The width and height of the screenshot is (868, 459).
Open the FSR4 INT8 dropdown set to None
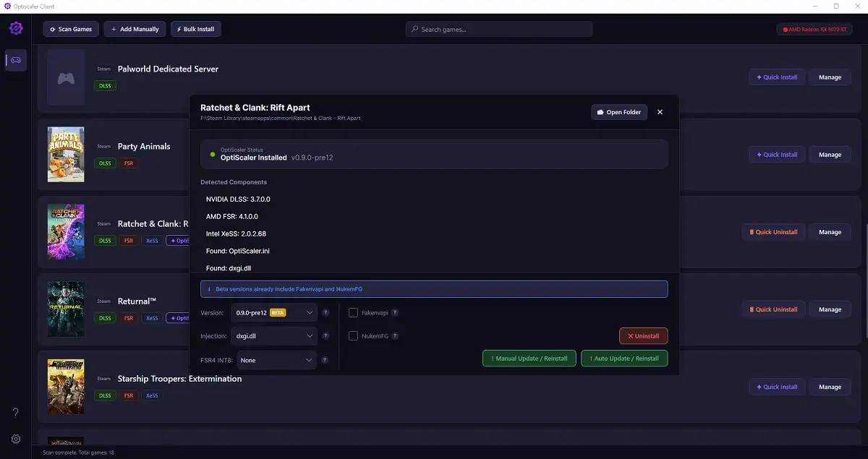[x=277, y=360]
